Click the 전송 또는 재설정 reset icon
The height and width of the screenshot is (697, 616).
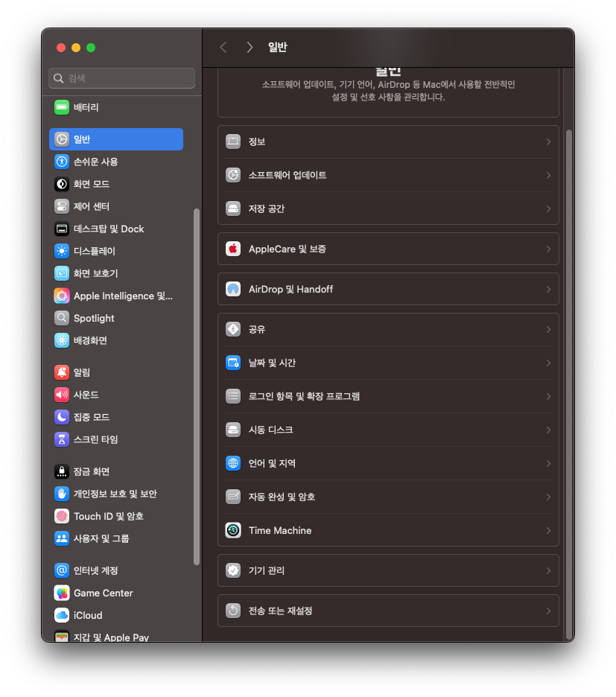point(233,611)
